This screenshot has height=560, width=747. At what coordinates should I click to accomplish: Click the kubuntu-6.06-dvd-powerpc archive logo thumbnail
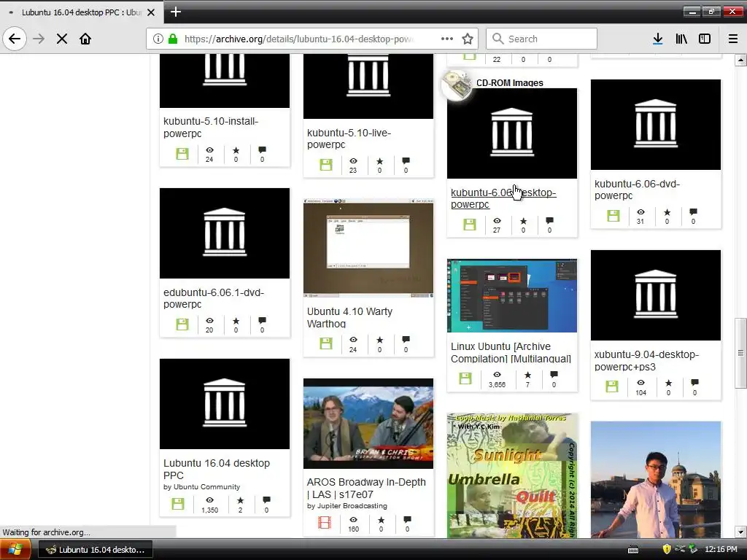pyautogui.click(x=656, y=125)
